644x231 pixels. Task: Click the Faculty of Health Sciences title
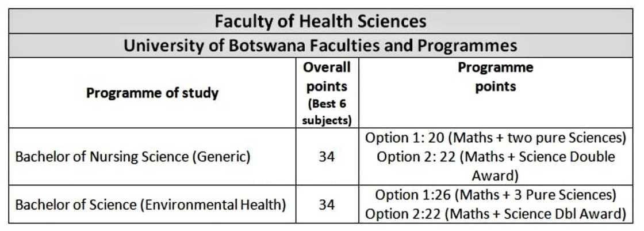(320, 21)
